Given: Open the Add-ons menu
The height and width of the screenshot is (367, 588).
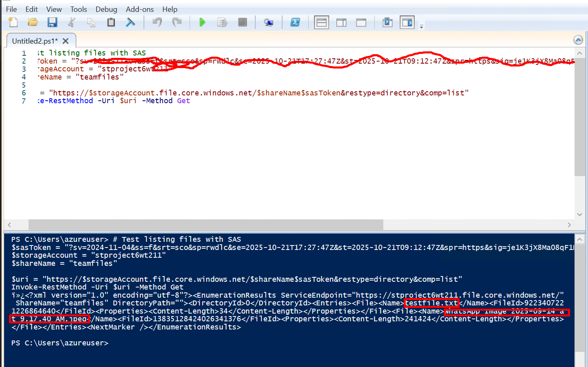Looking at the screenshot, I should point(139,9).
